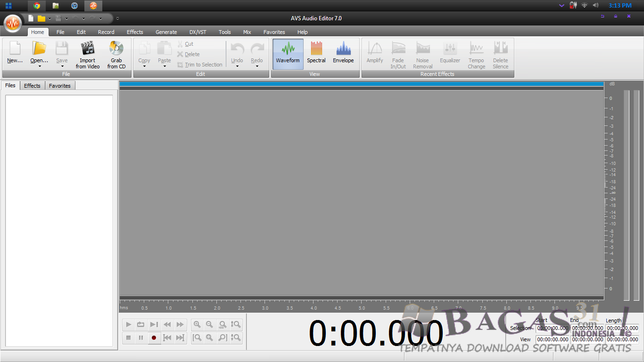Click the Play to end button
644x362 pixels.
[154, 325]
